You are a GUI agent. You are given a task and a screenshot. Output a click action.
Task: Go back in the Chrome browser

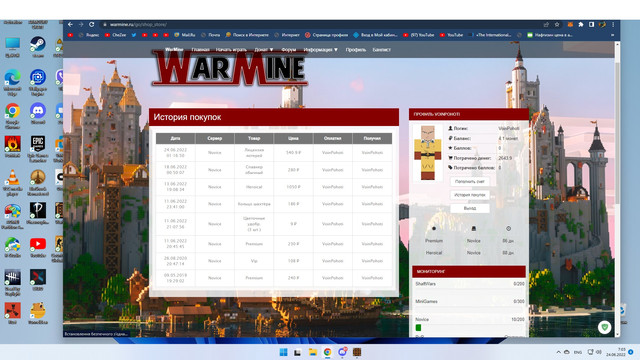pyautogui.click(x=70, y=24)
